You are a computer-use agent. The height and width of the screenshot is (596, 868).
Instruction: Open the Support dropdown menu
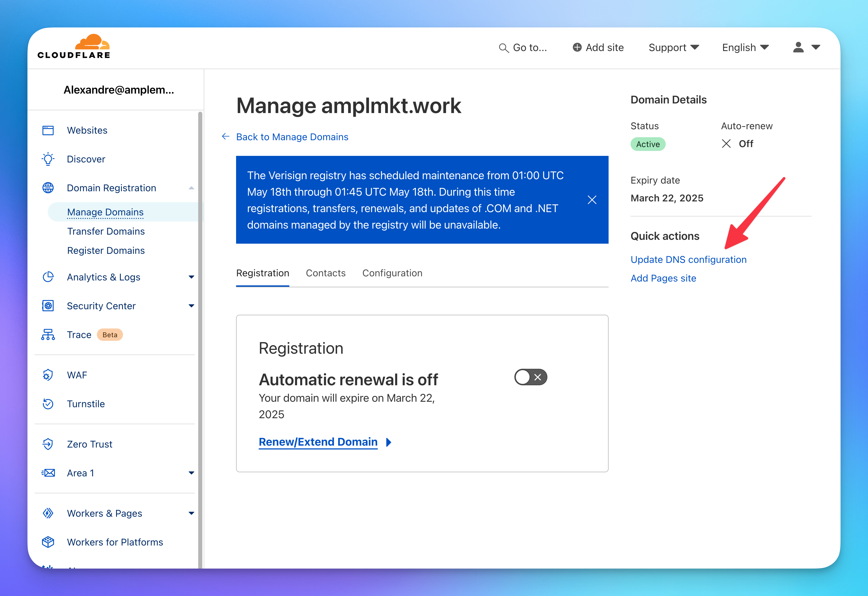pyautogui.click(x=673, y=47)
